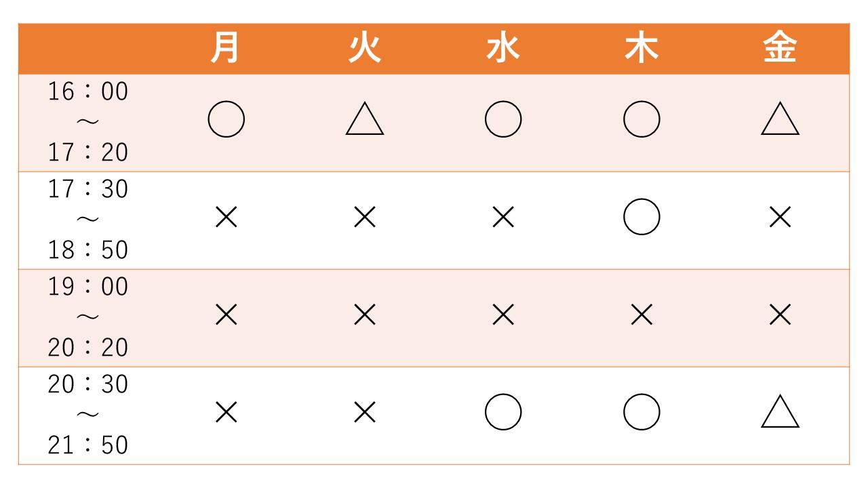Select the 水 (Wednesday) column header
Screen dimensions: 868x488
503,49
